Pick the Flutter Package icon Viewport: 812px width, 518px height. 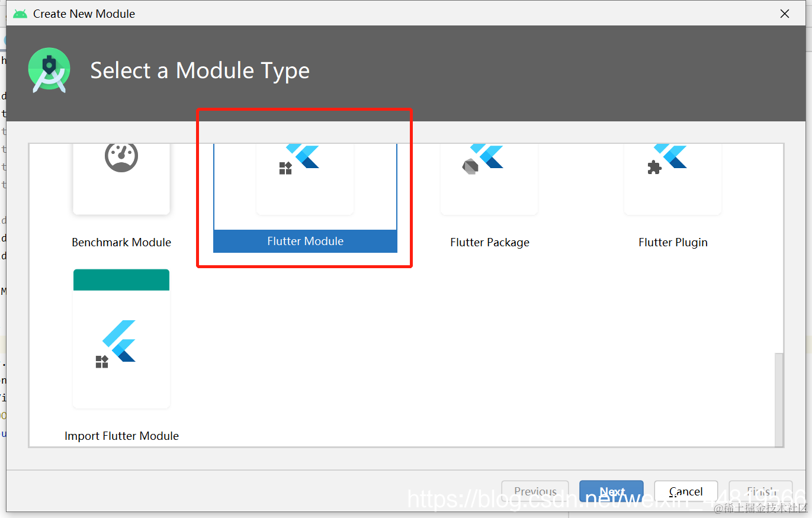pyautogui.click(x=483, y=159)
